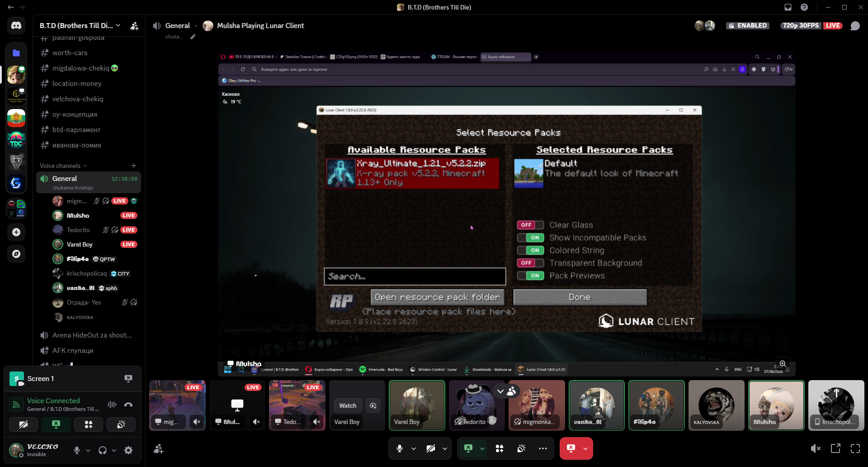Click the 720p 30FPS stream quality badge
Screen dimensions: 868x467
pyautogui.click(x=801, y=26)
